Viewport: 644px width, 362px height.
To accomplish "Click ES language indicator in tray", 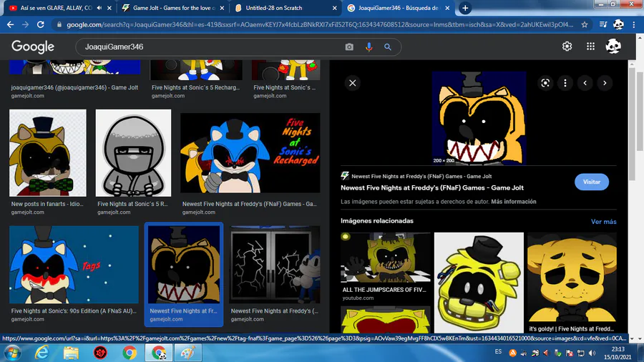I will coord(498,352).
